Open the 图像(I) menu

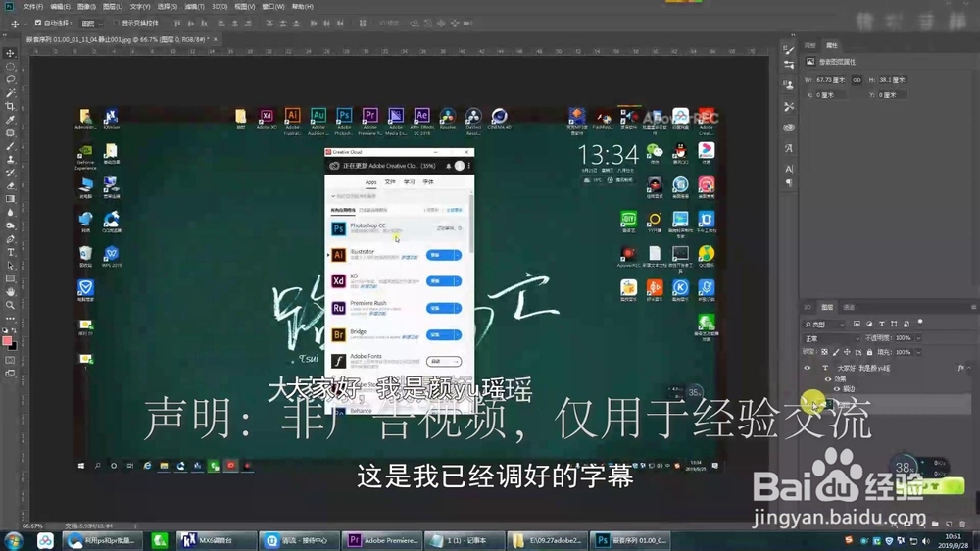pos(86,6)
